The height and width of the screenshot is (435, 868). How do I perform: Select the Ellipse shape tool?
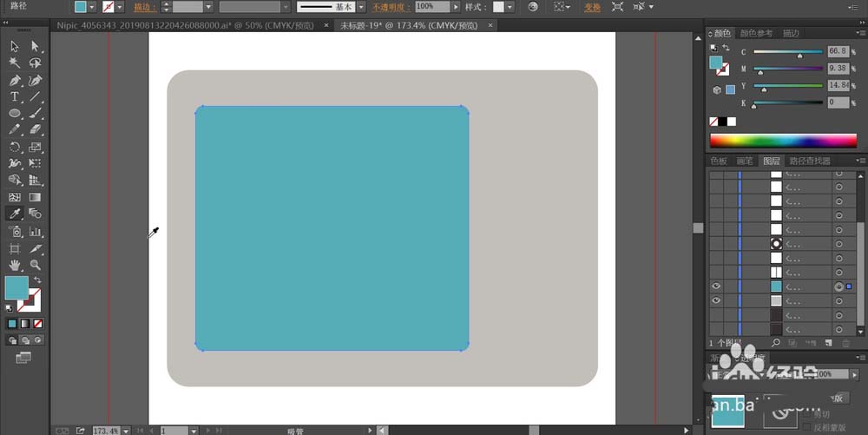pyautogui.click(x=15, y=114)
